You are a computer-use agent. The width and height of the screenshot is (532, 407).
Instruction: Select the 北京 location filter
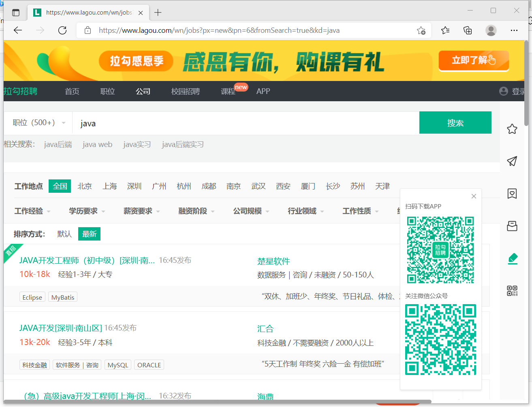coord(85,186)
